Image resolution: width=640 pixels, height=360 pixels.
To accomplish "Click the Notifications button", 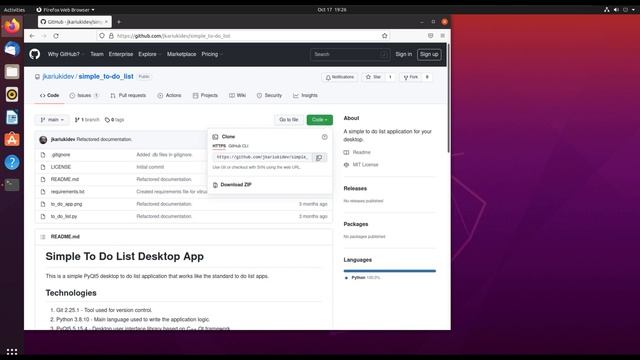I will point(340,77).
